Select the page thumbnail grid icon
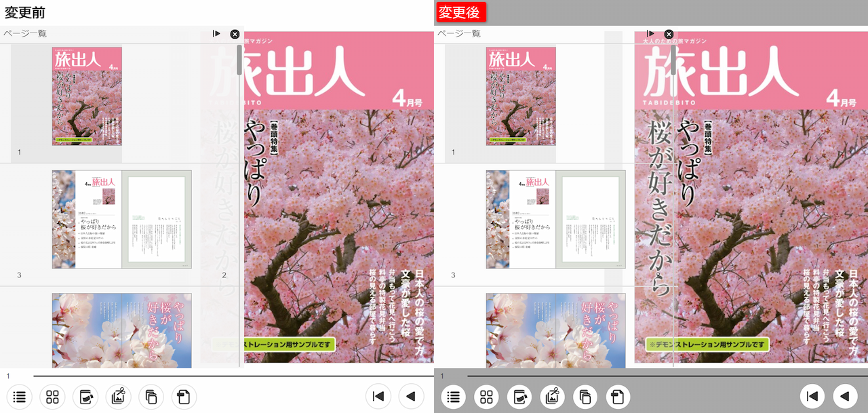Image resolution: width=868 pixels, height=413 pixels. [x=52, y=397]
